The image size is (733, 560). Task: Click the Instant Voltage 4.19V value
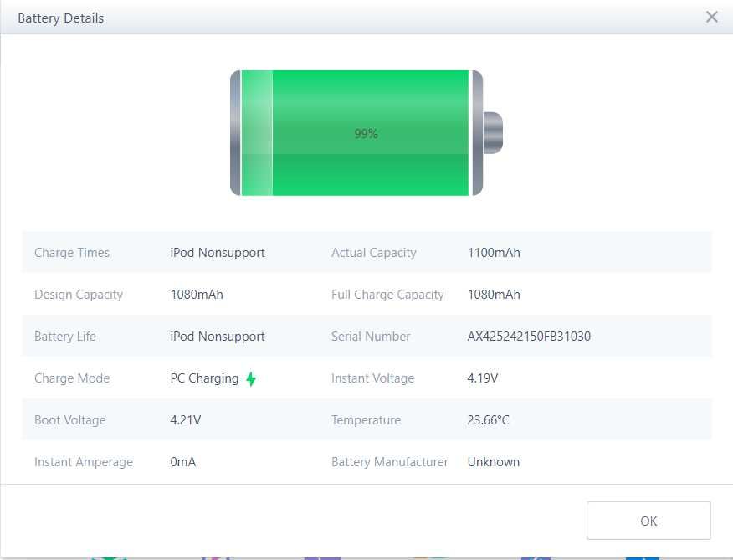483,378
